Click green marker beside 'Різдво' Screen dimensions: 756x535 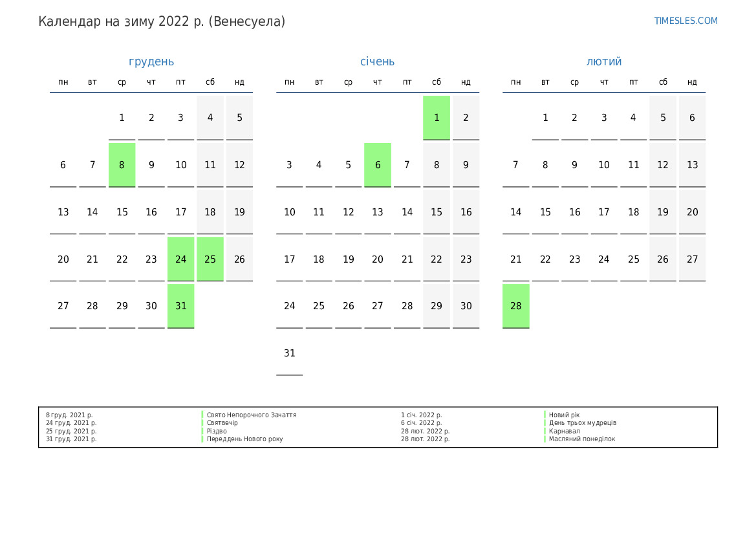click(x=202, y=431)
